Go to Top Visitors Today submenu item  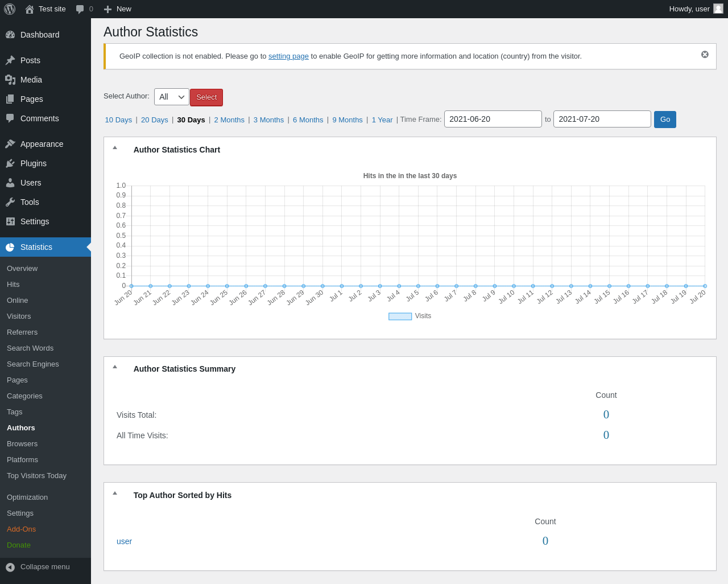pyautogui.click(x=36, y=476)
